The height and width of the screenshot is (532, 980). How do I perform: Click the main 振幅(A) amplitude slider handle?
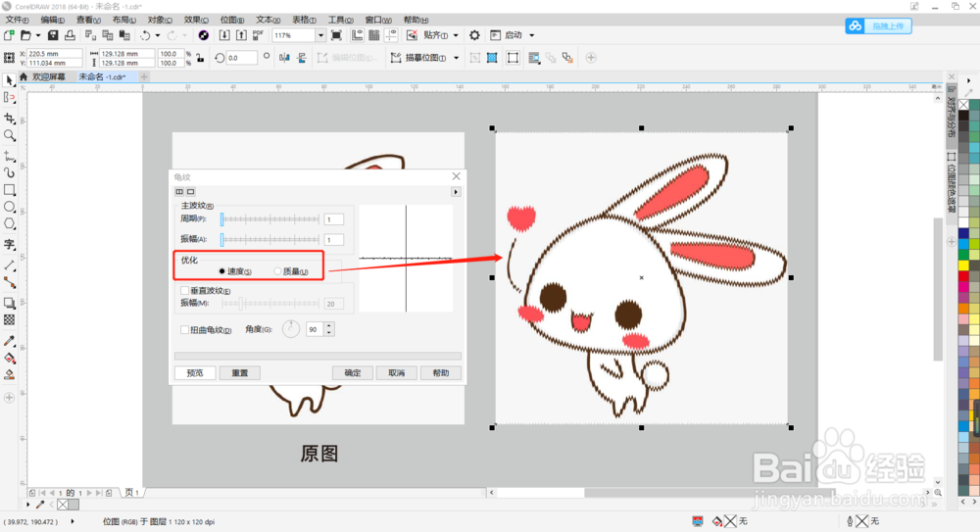point(221,239)
